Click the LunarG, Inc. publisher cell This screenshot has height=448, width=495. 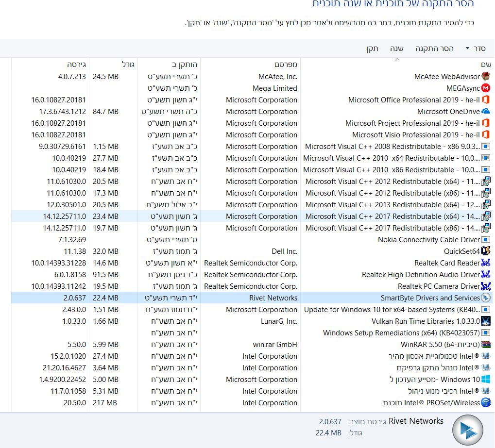(x=279, y=321)
